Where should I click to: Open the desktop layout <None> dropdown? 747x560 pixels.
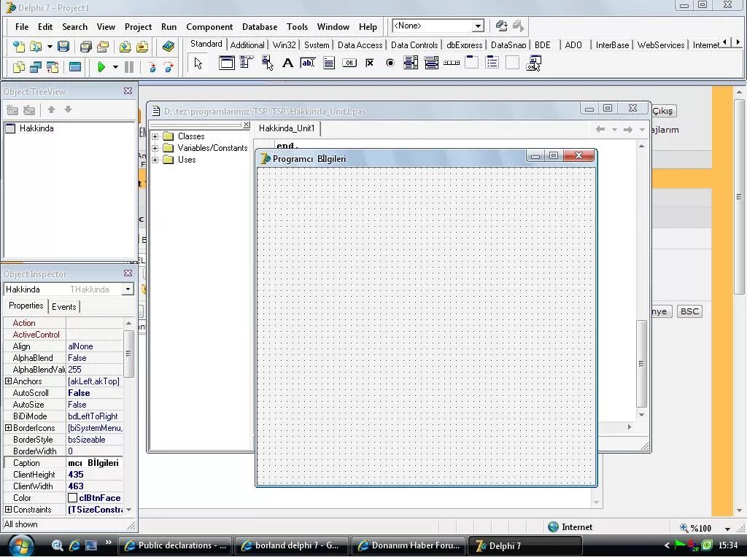(478, 26)
